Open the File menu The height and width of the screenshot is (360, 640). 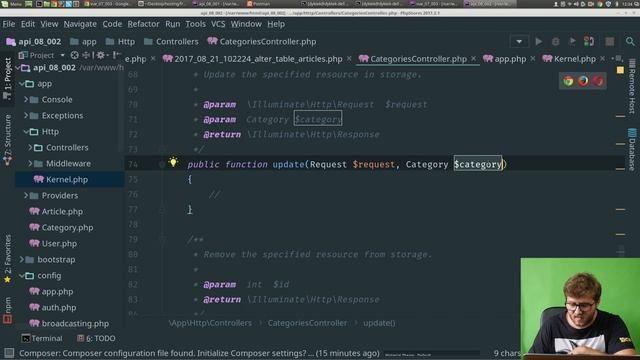point(9,24)
